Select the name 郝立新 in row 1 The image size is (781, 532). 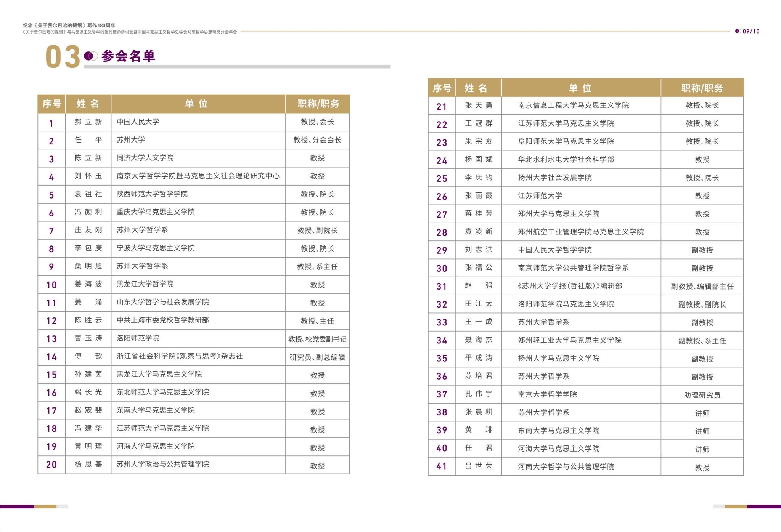click(88, 122)
